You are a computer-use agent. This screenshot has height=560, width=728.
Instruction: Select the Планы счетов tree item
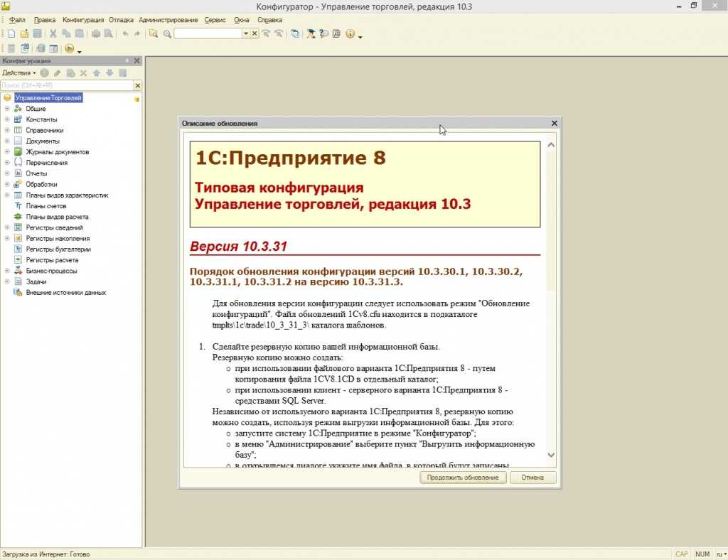click(46, 206)
